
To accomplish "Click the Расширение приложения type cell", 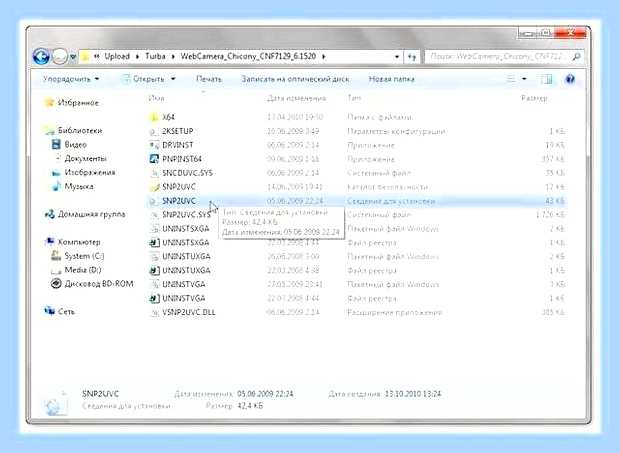I will (x=394, y=312).
